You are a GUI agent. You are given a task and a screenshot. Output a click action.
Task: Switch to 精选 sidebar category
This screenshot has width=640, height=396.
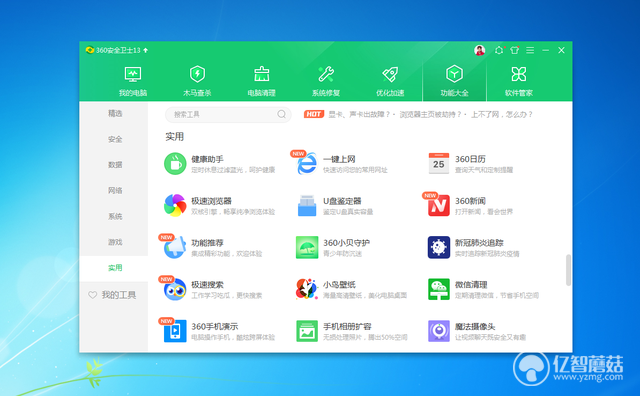115,113
